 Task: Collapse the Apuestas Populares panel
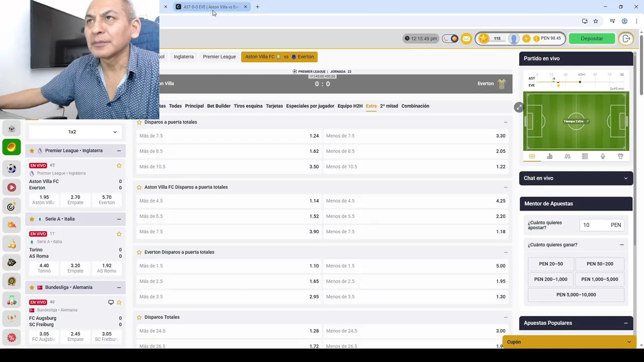point(626,323)
